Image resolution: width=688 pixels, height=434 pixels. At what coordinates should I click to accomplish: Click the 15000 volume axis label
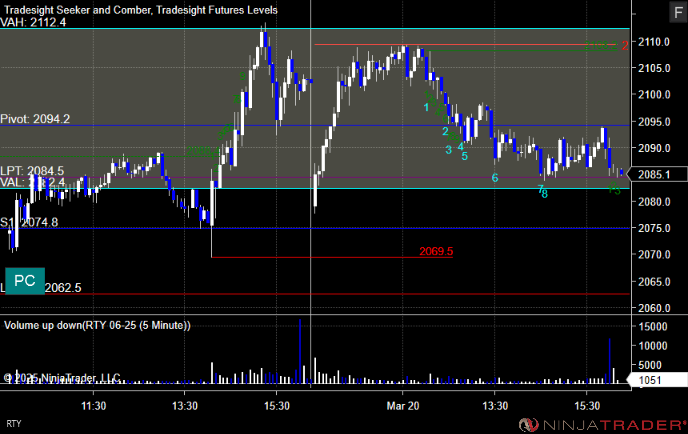[x=652, y=326]
